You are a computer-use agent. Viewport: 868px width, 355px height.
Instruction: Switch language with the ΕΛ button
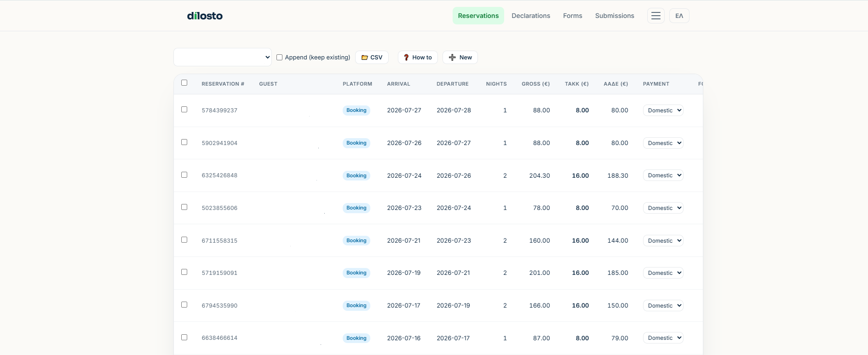(679, 16)
